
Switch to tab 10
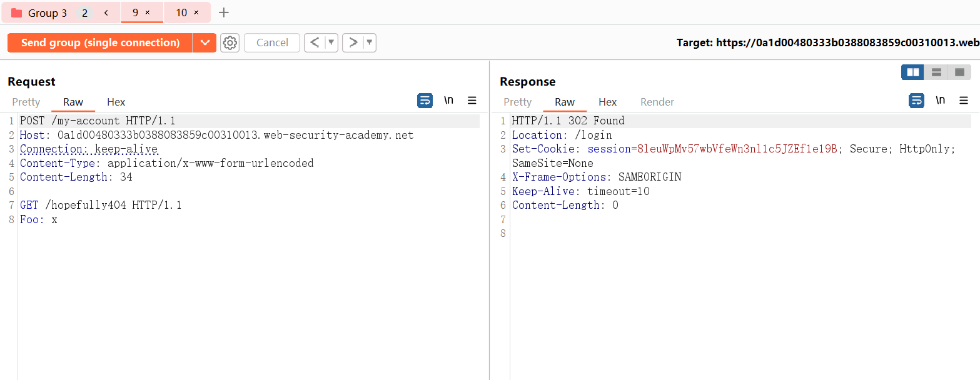pyautogui.click(x=181, y=12)
